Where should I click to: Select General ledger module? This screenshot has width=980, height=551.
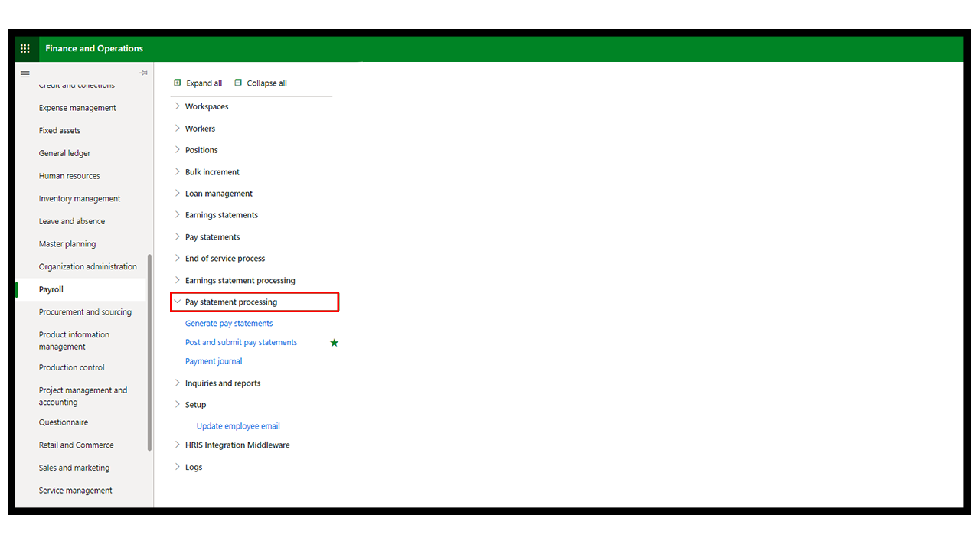point(64,153)
